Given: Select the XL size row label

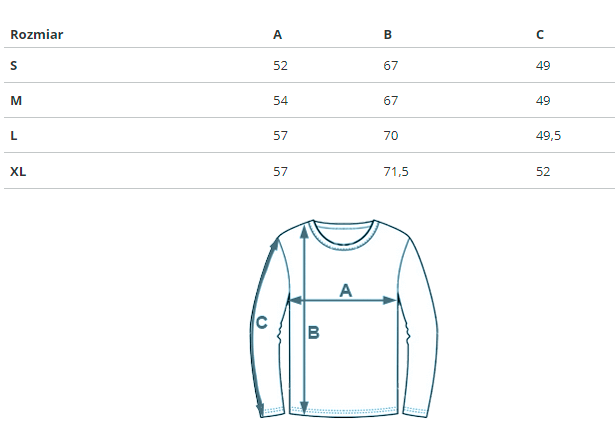Looking at the screenshot, I should (x=18, y=171).
